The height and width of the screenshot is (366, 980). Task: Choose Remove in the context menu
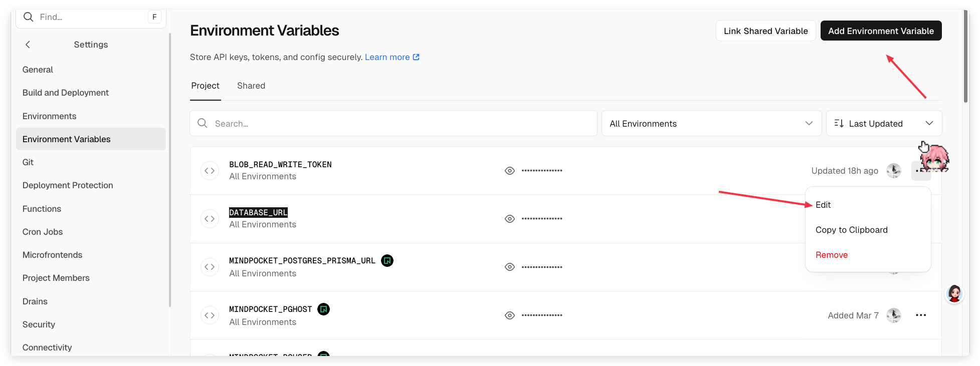click(x=831, y=255)
